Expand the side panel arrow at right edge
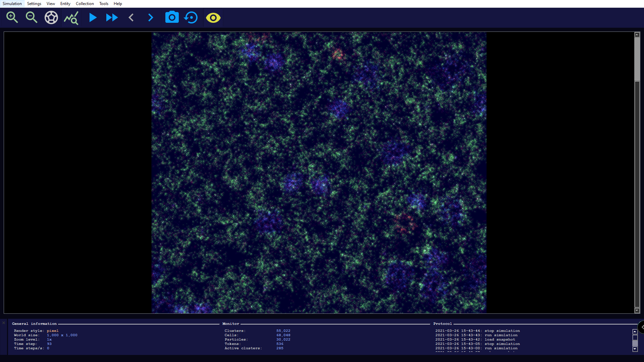 (x=642, y=327)
